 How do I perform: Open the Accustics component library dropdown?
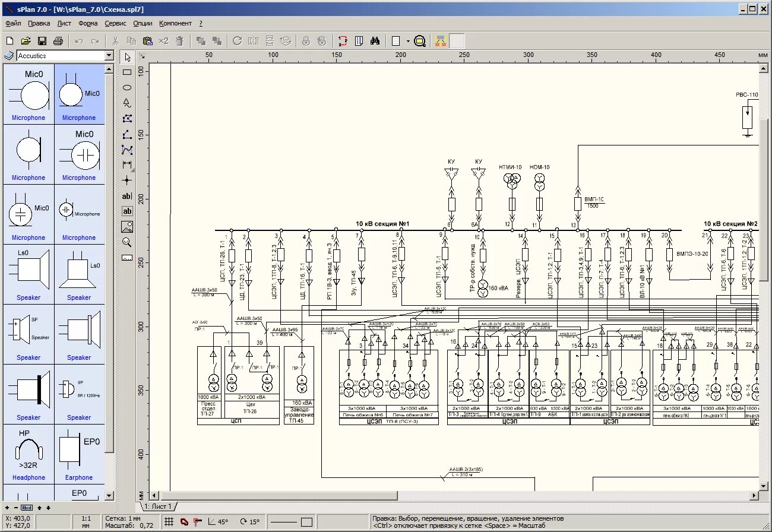pos(109,55)
